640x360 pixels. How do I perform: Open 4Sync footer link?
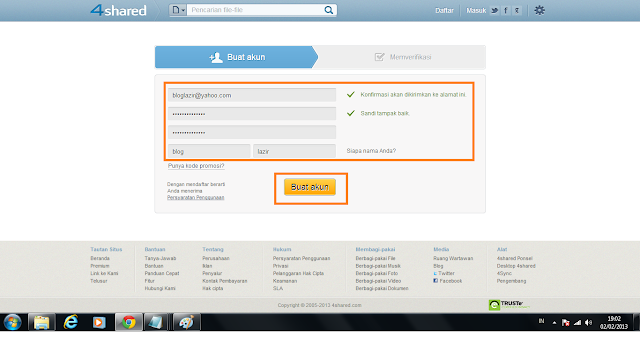[x=504, y=273]
